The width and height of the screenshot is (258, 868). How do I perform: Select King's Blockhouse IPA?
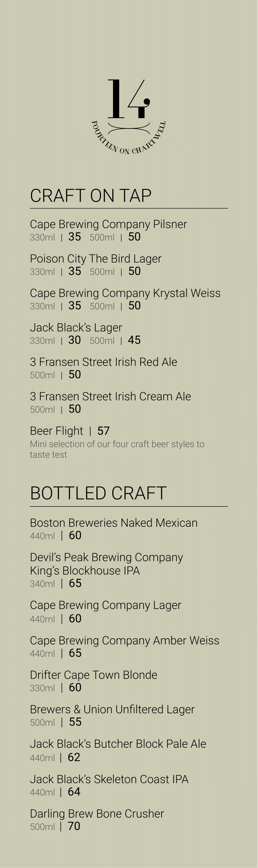pos(85,571)
